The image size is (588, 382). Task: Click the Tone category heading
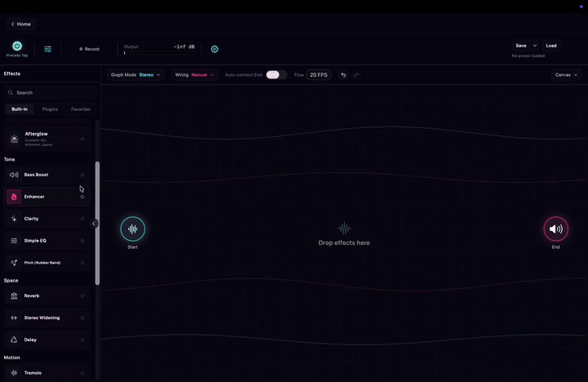(x=9, y=159)
